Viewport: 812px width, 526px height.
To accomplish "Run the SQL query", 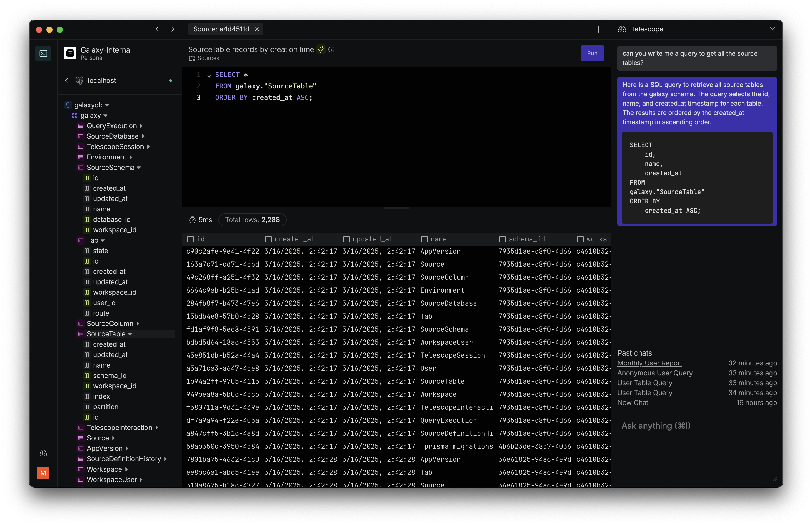I will click(592, 53).
